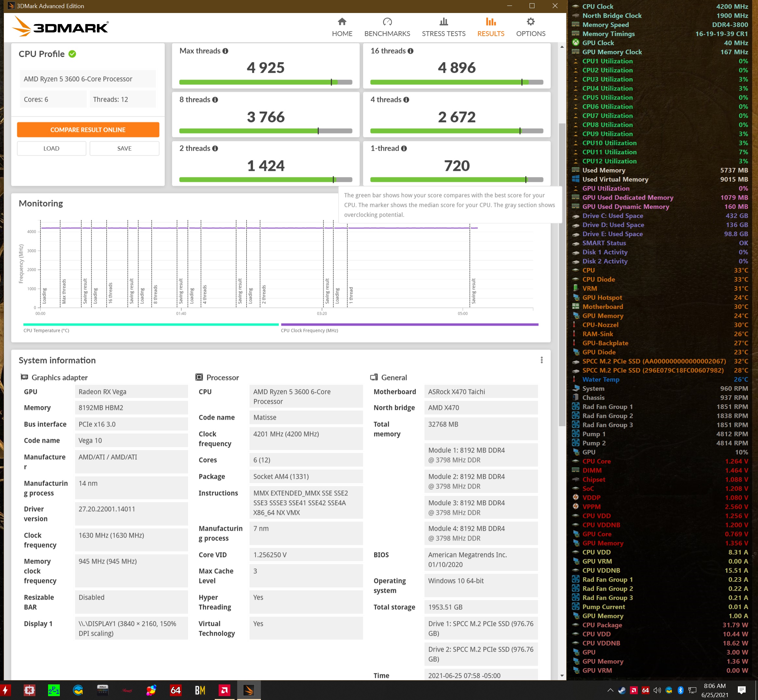Toggle the CPU Temperature legend line
The height and width of the screenshot is (700, 758).
151,325
